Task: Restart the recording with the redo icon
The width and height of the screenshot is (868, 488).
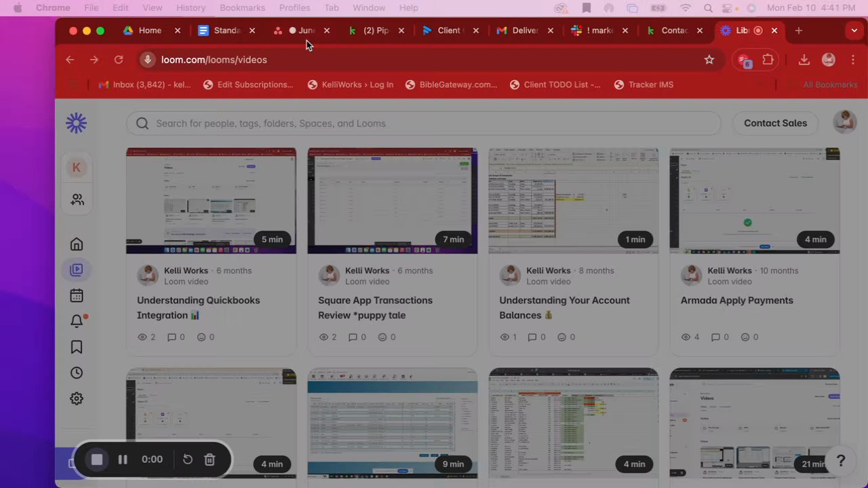Action: [188, 460]
